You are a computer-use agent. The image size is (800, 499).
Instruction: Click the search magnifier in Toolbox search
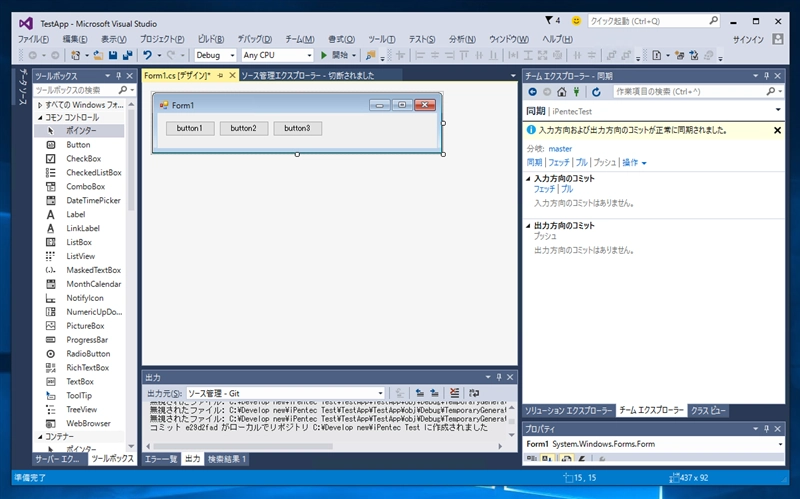point(123,90)
